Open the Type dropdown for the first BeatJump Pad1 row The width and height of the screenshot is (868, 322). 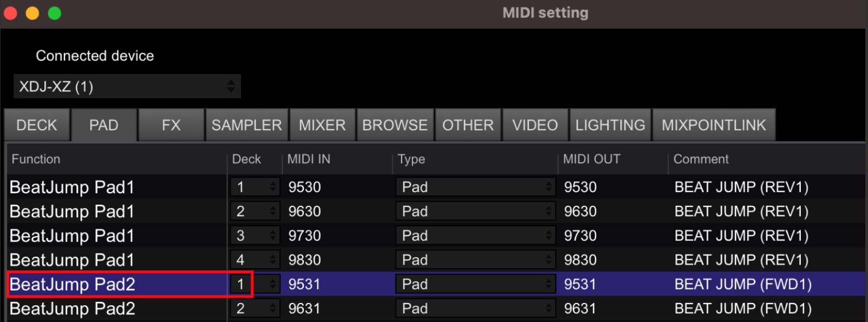(x=475, y=187)
